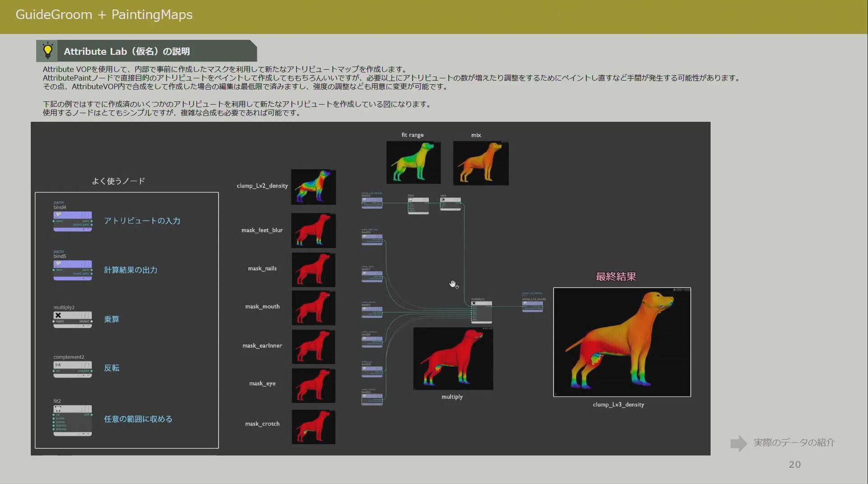Select the bind4 attribute input node
Image resolution: width=868 pixels, height=484 pixels.
pyautogui.click(x=72, y=221)
